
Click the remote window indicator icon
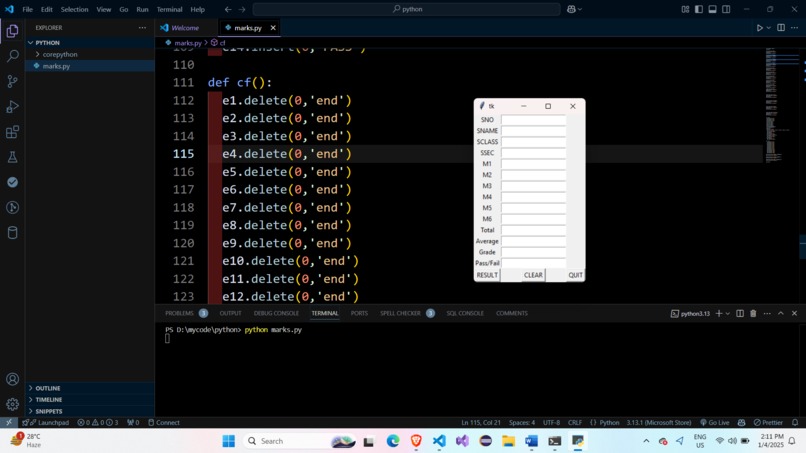click(9, 423)
